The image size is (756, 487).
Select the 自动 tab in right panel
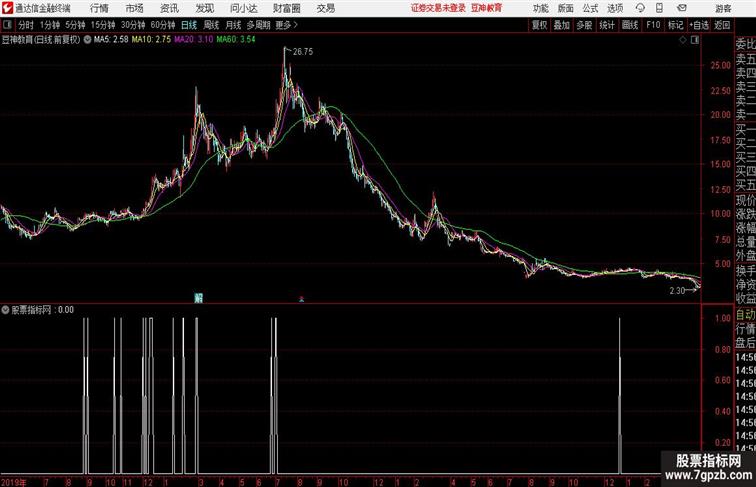tap(745, 315)
